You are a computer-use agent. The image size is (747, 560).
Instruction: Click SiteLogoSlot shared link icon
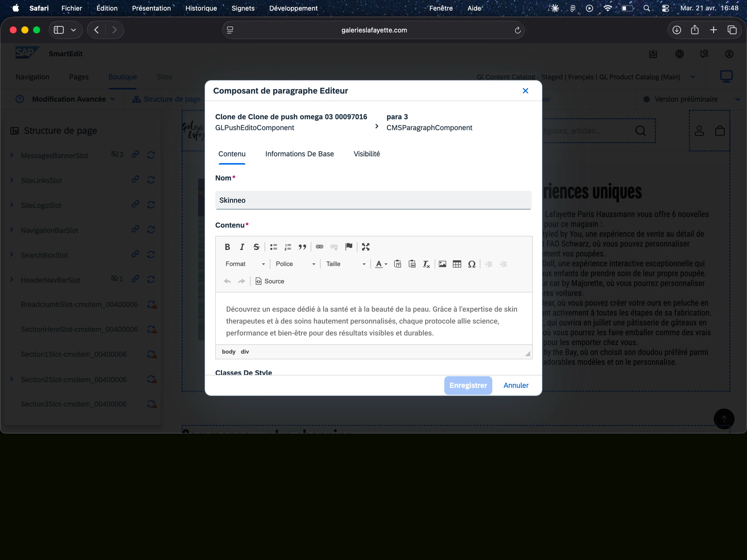pos(135,204)
